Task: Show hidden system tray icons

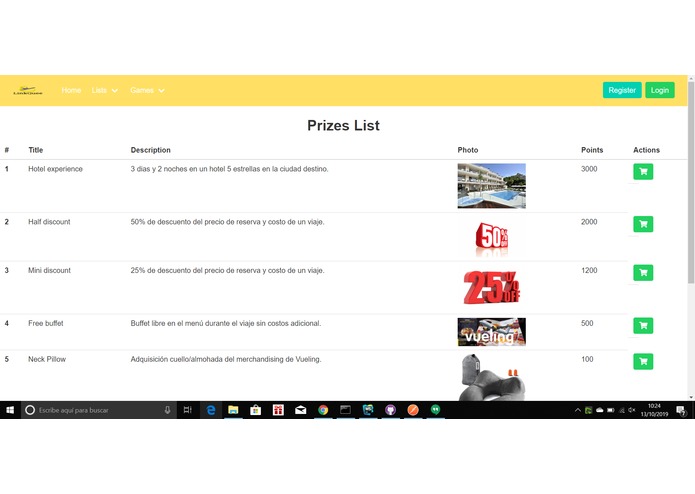Action: coord(578,410)
